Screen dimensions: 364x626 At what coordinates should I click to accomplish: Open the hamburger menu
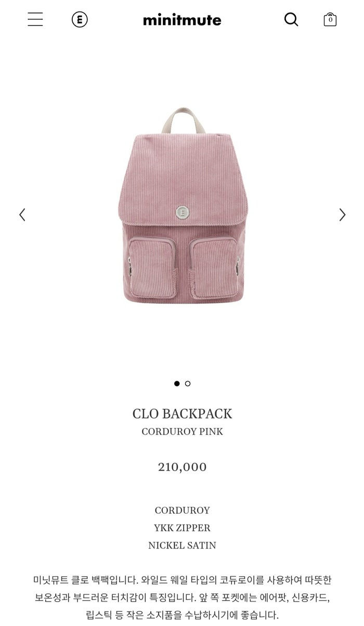coord(35,20)
